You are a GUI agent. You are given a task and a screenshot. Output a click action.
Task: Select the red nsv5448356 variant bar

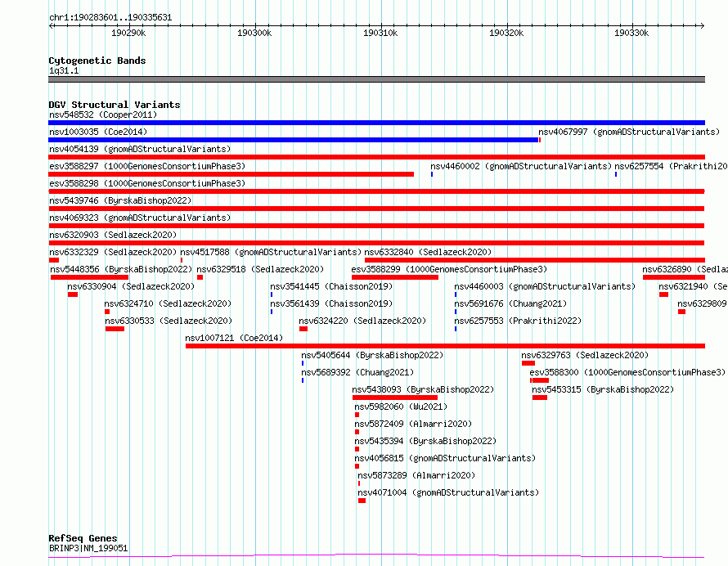click(x=89, y=277)
